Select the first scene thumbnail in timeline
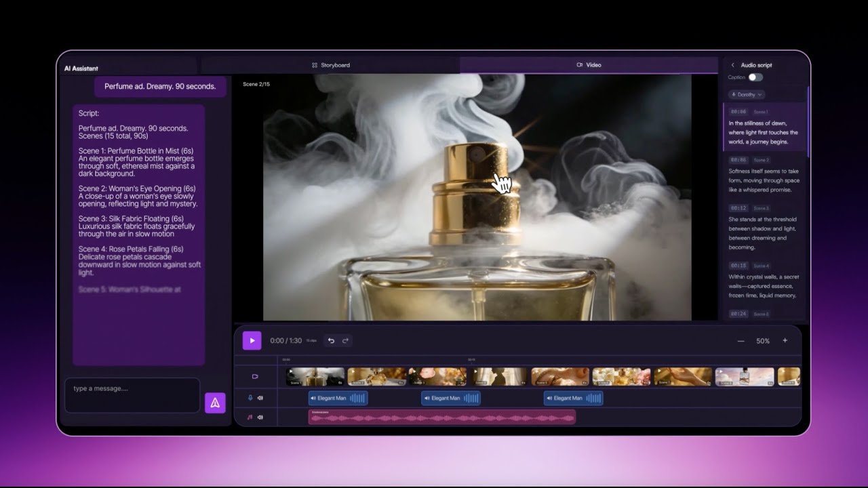This screenshot has height=488, width=868. [315, 377]
